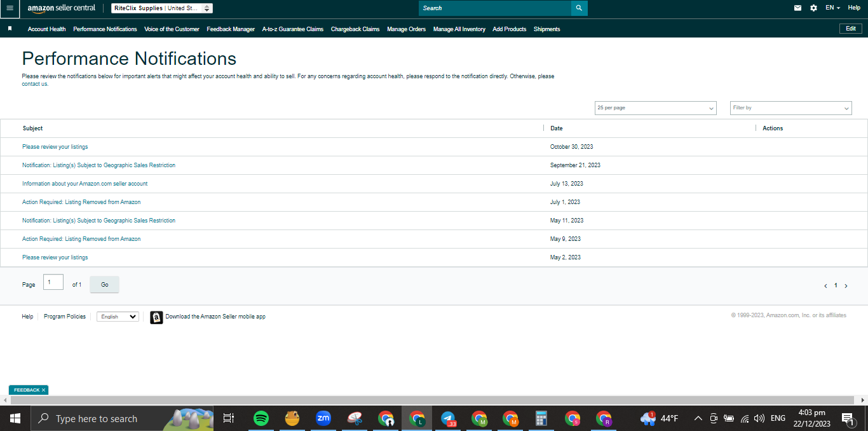Viewport: 868px width, 431px height.
Task: Open Shipments nav item
Action: tap(547, 29)
